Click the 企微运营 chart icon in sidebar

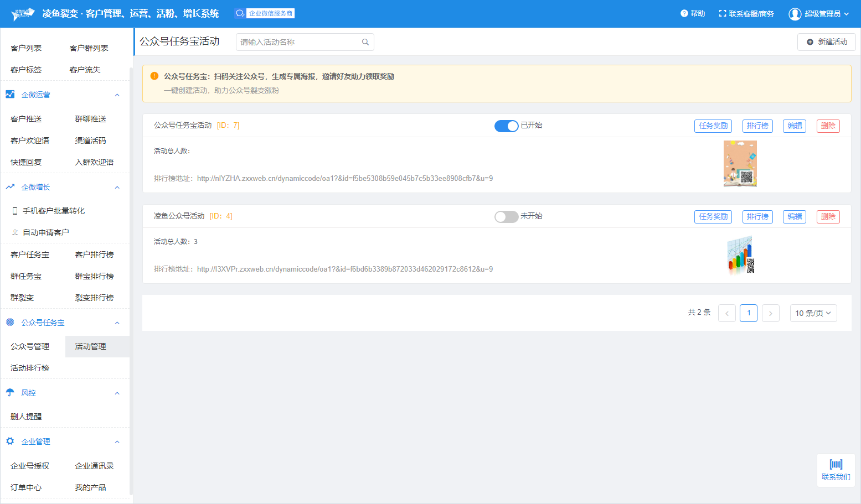coord(10,95)
